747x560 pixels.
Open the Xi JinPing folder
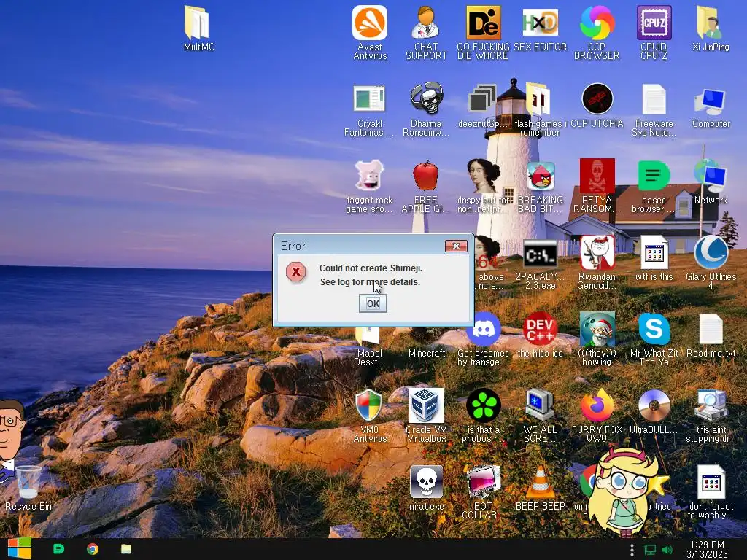pyautogui.click(x=711, y=28)
